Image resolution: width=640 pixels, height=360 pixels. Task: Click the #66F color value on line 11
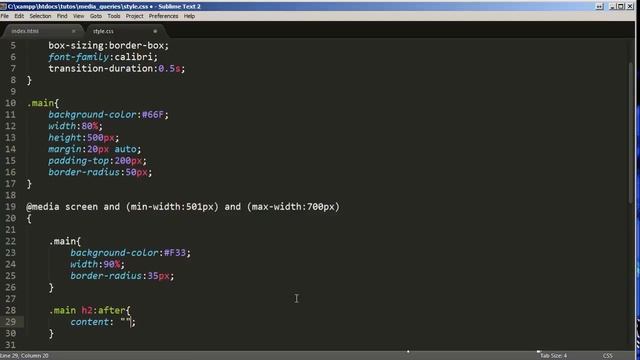pos(153,115)
